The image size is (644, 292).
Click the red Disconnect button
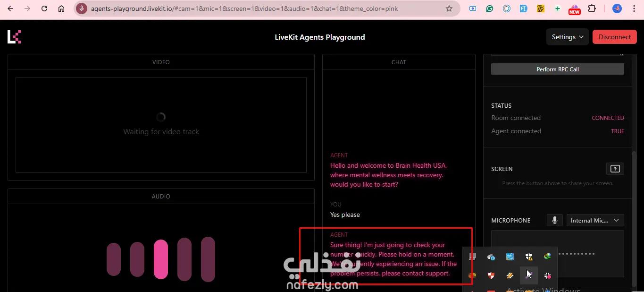[614, 37]
